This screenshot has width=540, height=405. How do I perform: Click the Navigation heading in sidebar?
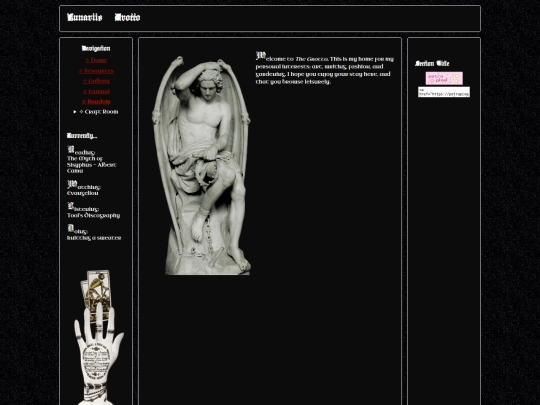(96, 49)
